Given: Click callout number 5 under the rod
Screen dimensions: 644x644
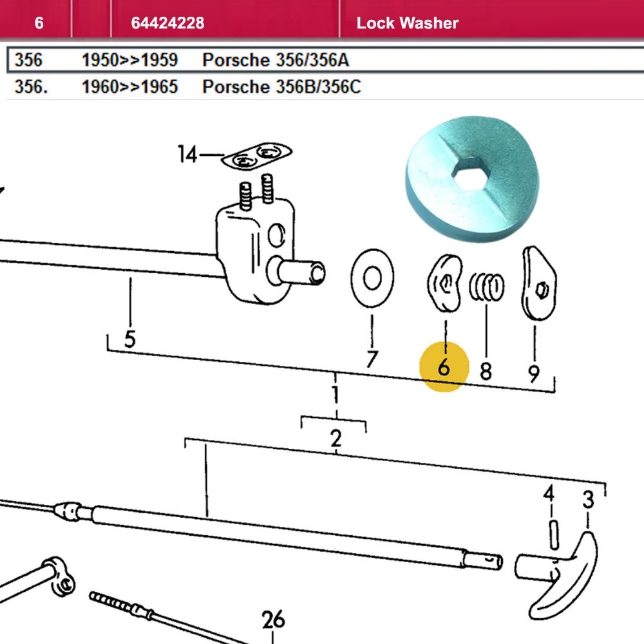Looking at the screenshot, I should point(130,338).
